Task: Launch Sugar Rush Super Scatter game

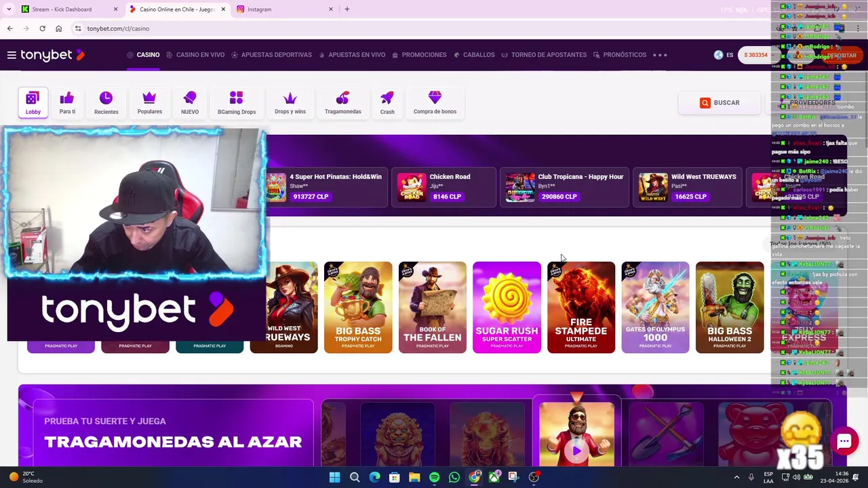Action: pos(507,307)
